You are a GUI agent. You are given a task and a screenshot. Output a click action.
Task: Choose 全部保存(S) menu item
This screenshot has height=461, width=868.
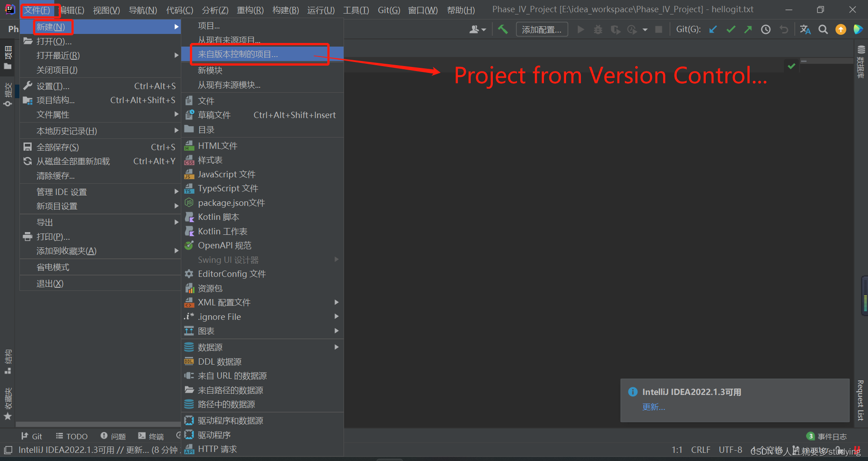pyautogui.click(x=100, y=147)
